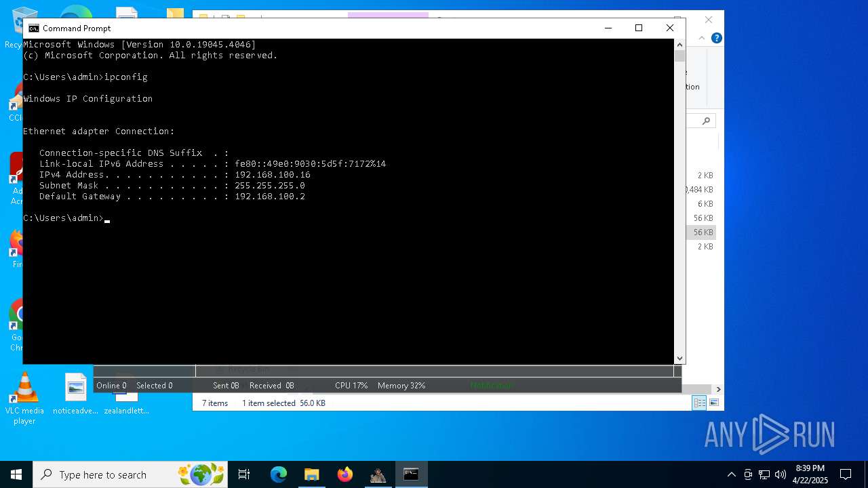This screenshot has width=868, height=488.
Task: Click the IPv4 Address line 192.168.100.16
Action: (174, 175)
